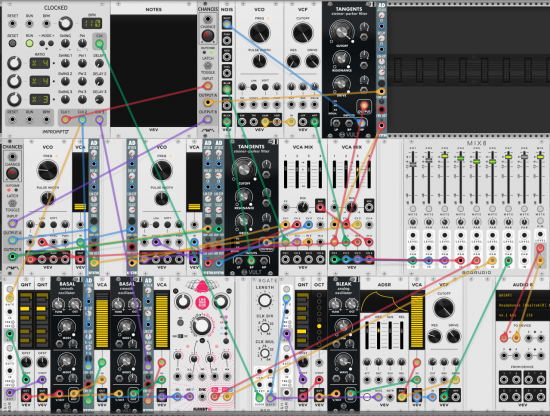Click the top Chances OUTPUT B jack

208,119
